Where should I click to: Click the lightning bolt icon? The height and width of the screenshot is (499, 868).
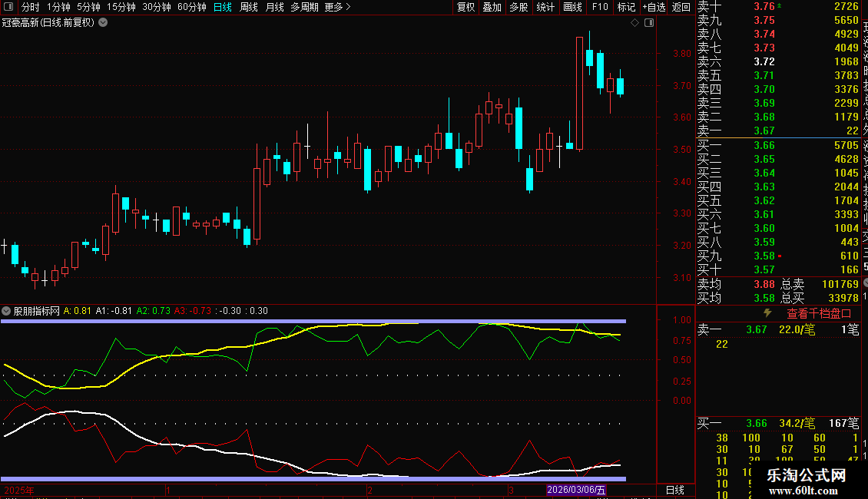click(767, 313)
